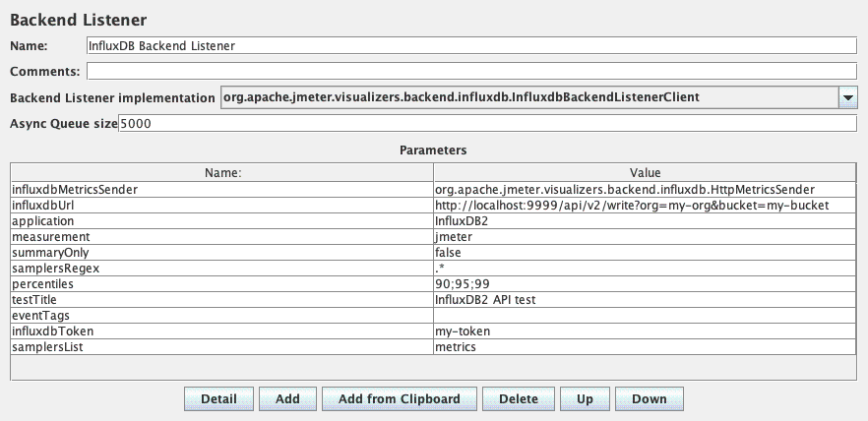Select the percentiles value cell
Viewport: 868px width, 421px height.
pos(645,284)
